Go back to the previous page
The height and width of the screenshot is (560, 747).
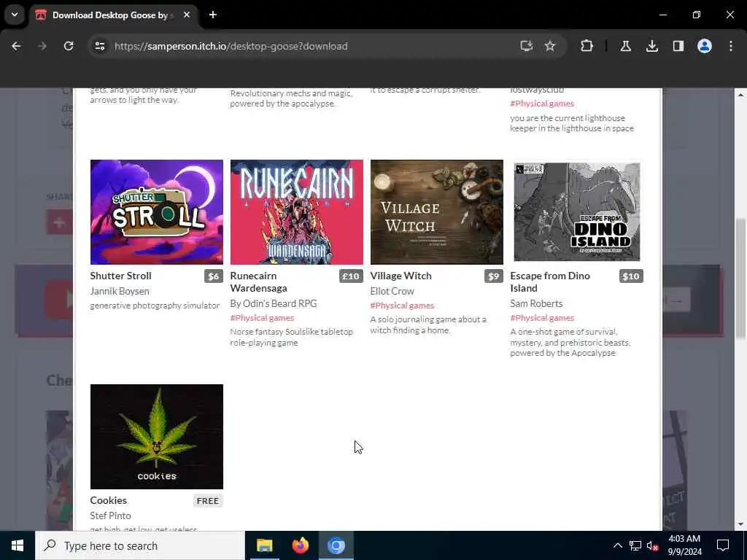[x=16, y=46]
